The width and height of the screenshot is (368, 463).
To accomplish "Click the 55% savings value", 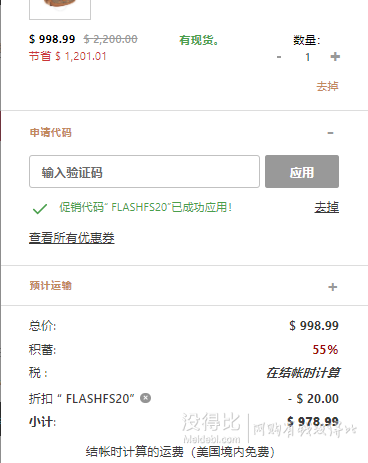I will click(325, 350).
